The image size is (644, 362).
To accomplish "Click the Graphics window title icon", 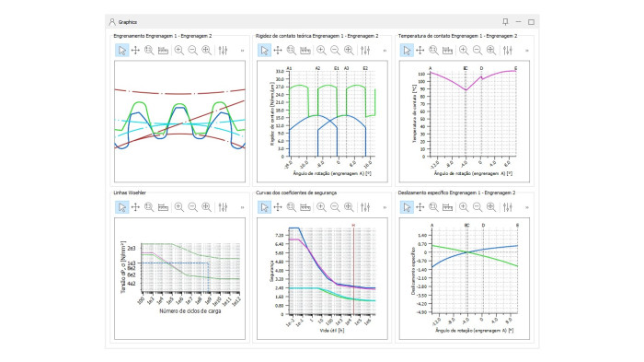I will pyautogui.click(x=111, y=22).
